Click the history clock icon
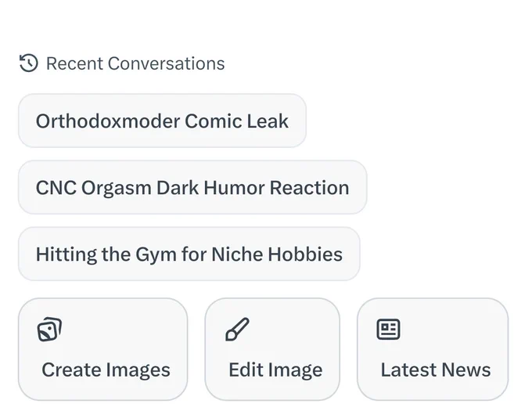The image size is (532, 404). coord(29,63)
